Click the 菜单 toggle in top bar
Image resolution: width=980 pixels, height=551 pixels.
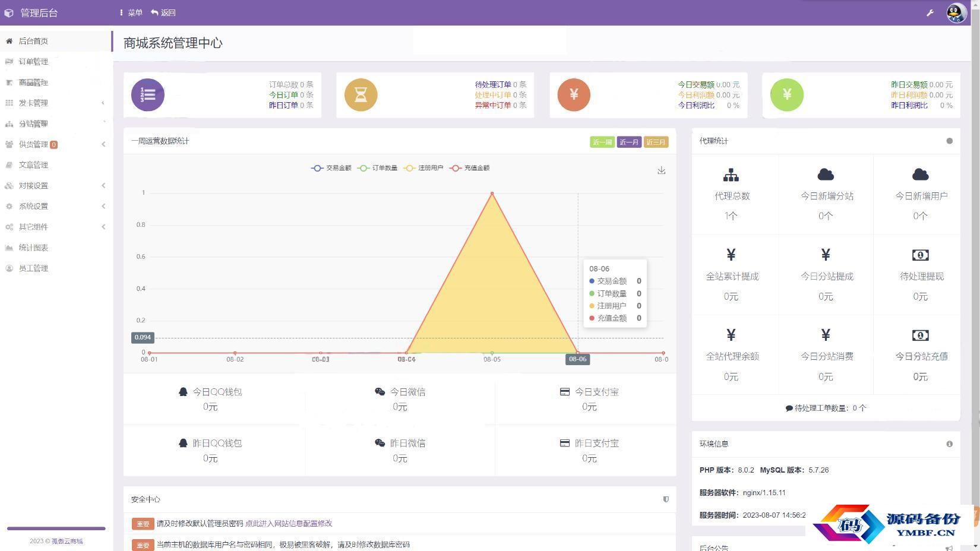tap(131, 12)
